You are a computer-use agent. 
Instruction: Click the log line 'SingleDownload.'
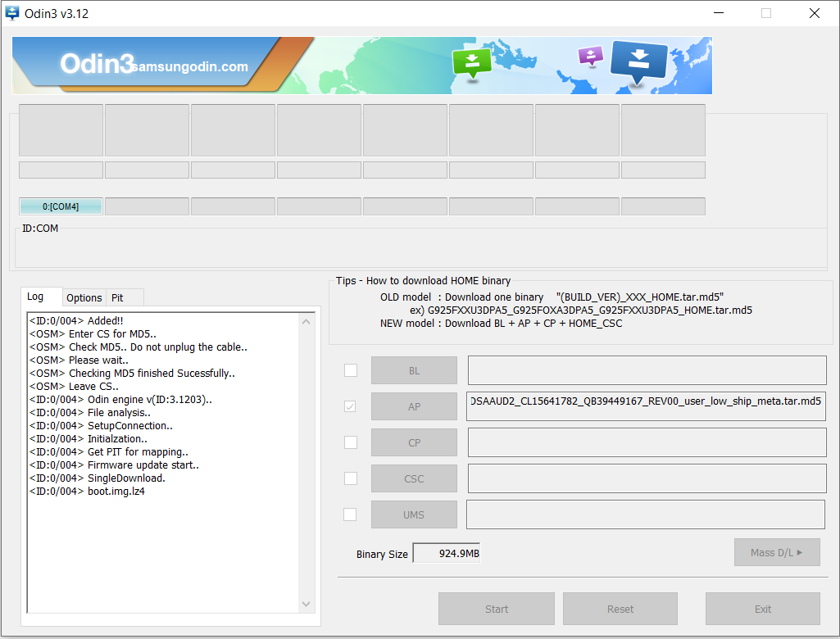[97, 478]
